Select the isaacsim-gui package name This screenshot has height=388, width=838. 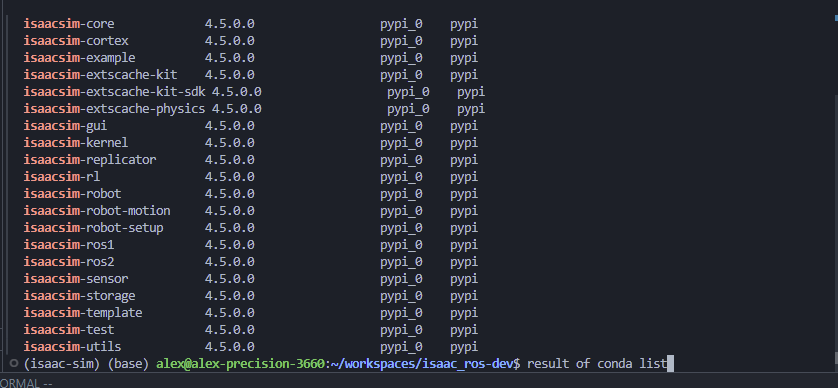(65, 126)
